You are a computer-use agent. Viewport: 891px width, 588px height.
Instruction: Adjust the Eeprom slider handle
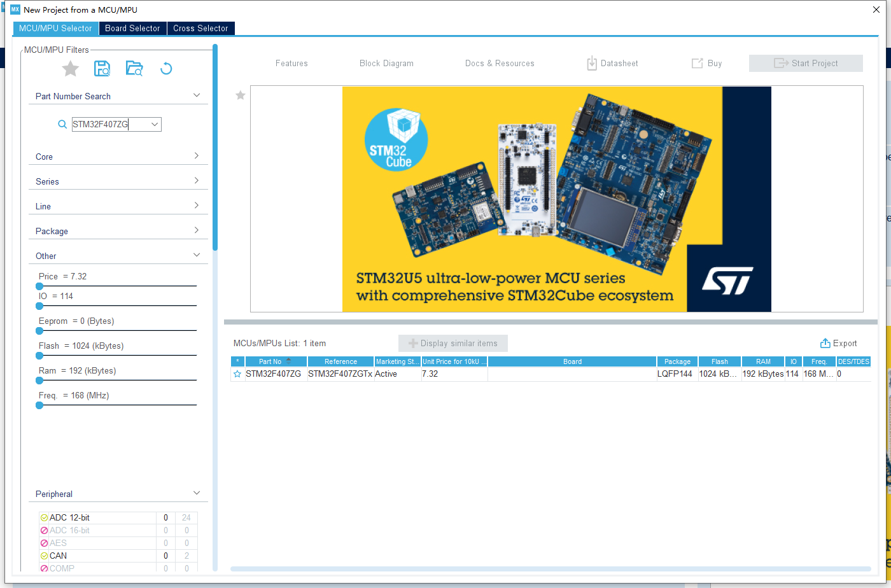39,331
